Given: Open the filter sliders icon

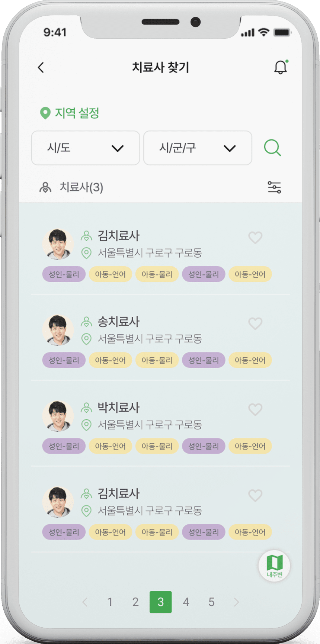Looking at the screenshot, I should click(274, 187).
